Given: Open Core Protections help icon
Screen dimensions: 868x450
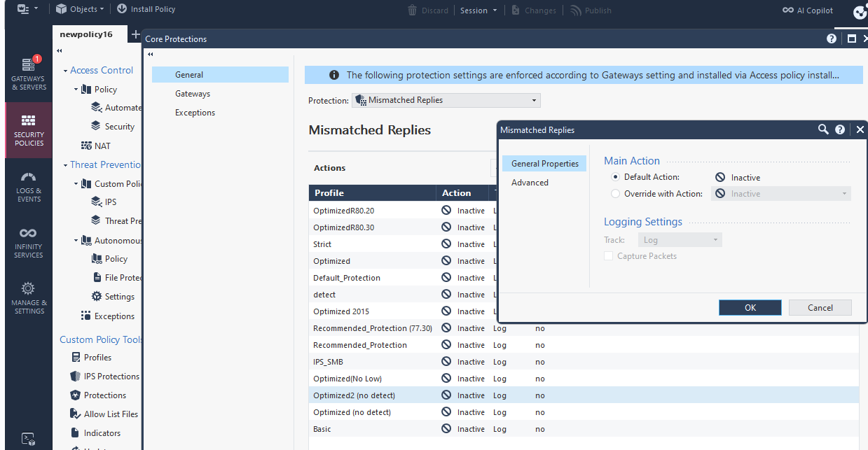Looking at the screenshot, I should (832, 39).
